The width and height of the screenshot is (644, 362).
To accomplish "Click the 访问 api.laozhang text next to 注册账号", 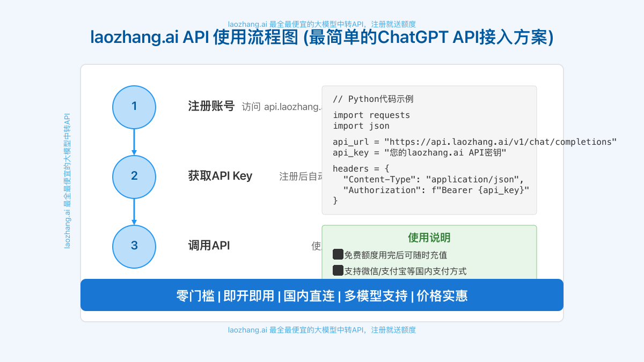I will coord(282,107).
